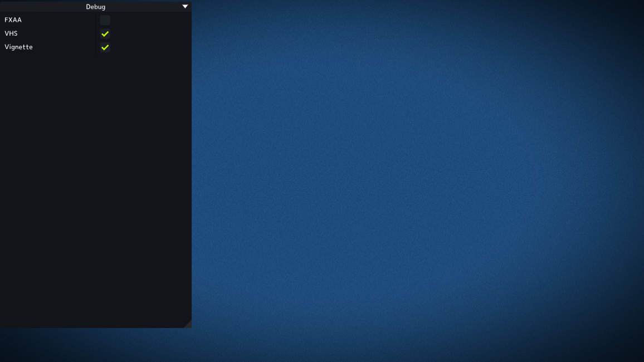This screenshot has width=644, height=362.
Task: Grab the Debug panel resize corner grip
Action: click(x=188, y=324)
